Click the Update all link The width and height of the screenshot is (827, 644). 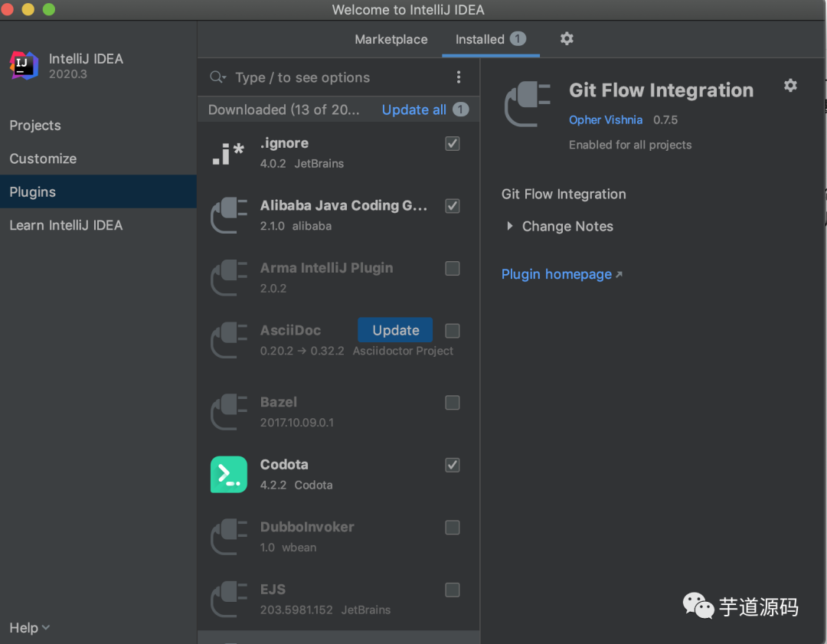pyautogui.click(x=413, y=110)
